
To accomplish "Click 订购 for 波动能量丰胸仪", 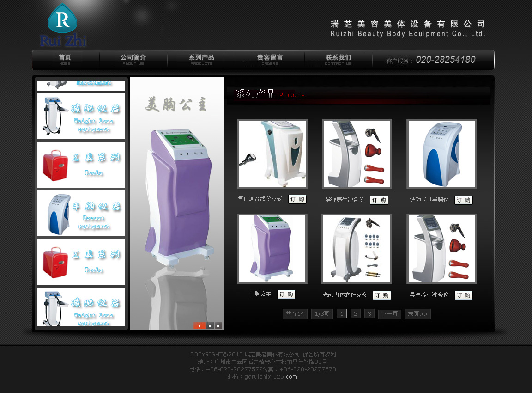I will tap(464, 200).
